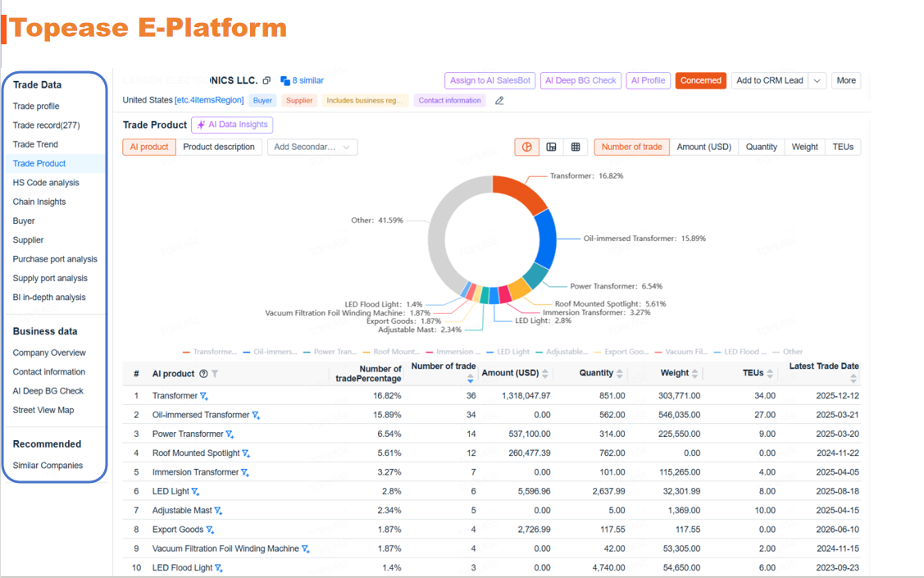
Task: Switch to grid table view icon
Action: [576, 148]
